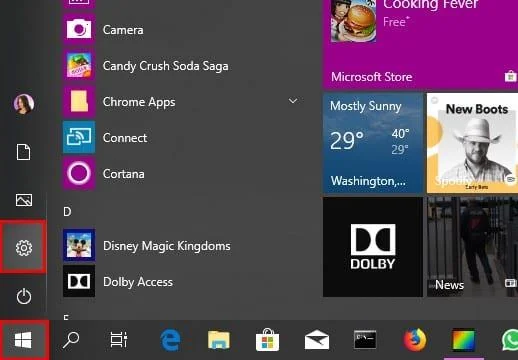The height and width of the screenshot is (360, 518).
Task: Launch Candy Crush Soda Saga label
Action: [x=166, y=66]
